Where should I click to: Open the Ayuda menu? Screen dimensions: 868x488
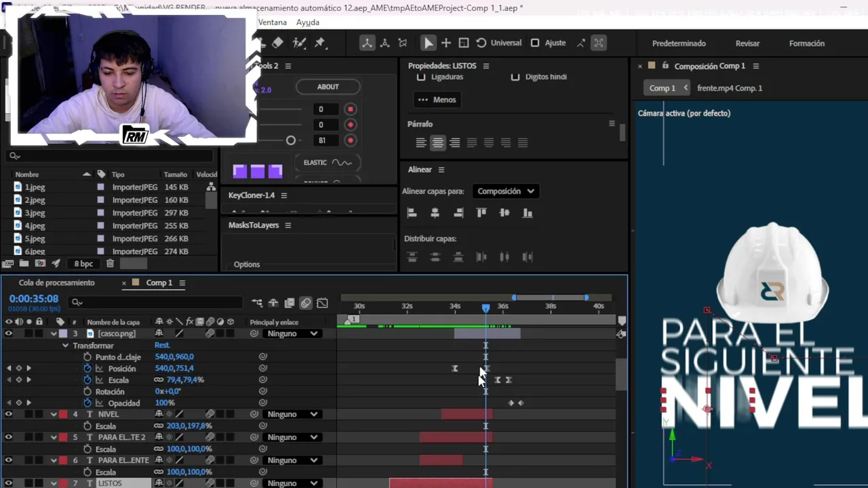click(308, 22)
